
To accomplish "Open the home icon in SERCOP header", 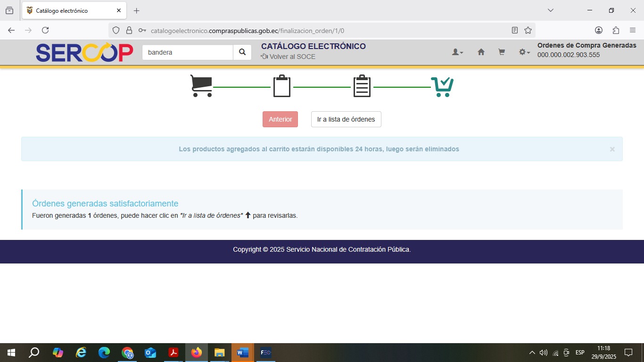I will (481, 52).
